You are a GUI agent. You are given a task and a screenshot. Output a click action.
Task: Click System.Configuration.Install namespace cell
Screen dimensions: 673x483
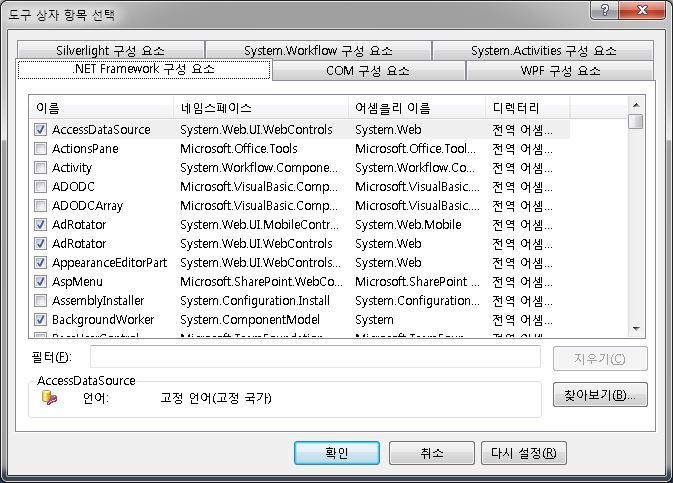pos(255,301)
